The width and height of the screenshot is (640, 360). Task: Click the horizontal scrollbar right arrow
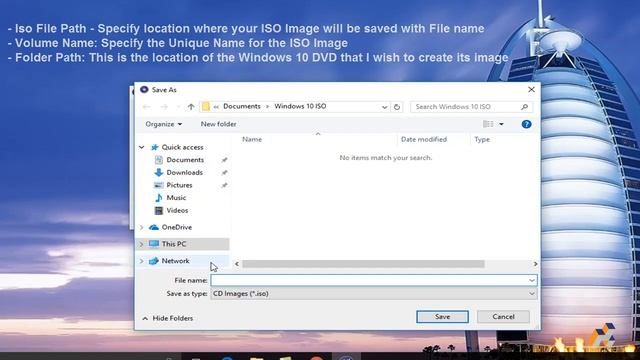[x=535, y=264]
